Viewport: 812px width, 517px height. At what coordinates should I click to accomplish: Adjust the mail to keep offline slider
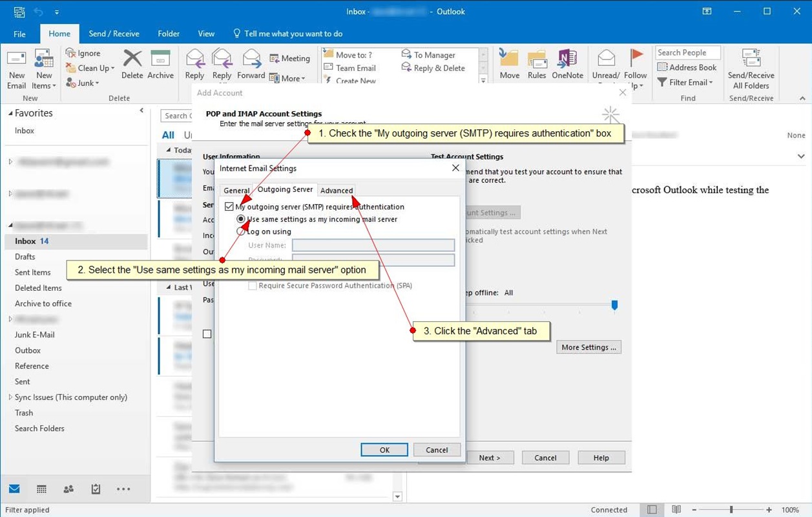point(614,304)
